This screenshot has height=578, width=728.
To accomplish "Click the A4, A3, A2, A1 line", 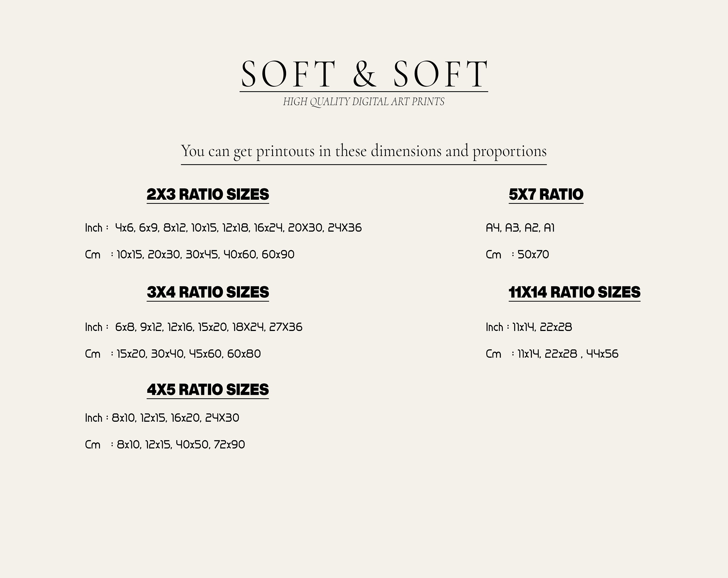I will [x=520, y=228].
